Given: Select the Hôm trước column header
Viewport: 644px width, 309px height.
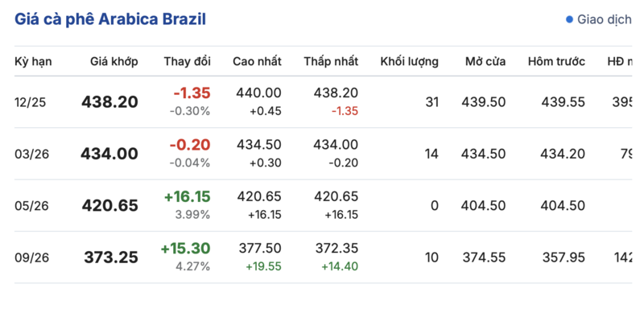Looking at the screenshot, I should click(556, 61).
